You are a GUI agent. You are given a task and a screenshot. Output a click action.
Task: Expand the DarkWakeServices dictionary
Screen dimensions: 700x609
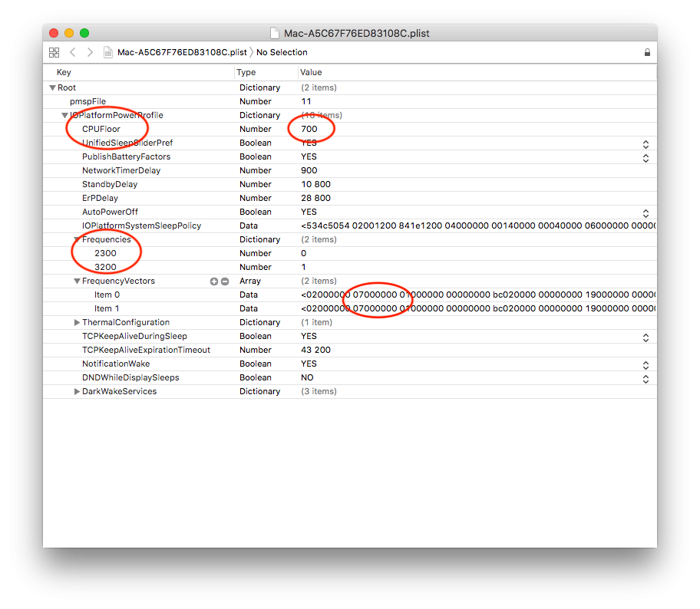(x=77, y=392)
